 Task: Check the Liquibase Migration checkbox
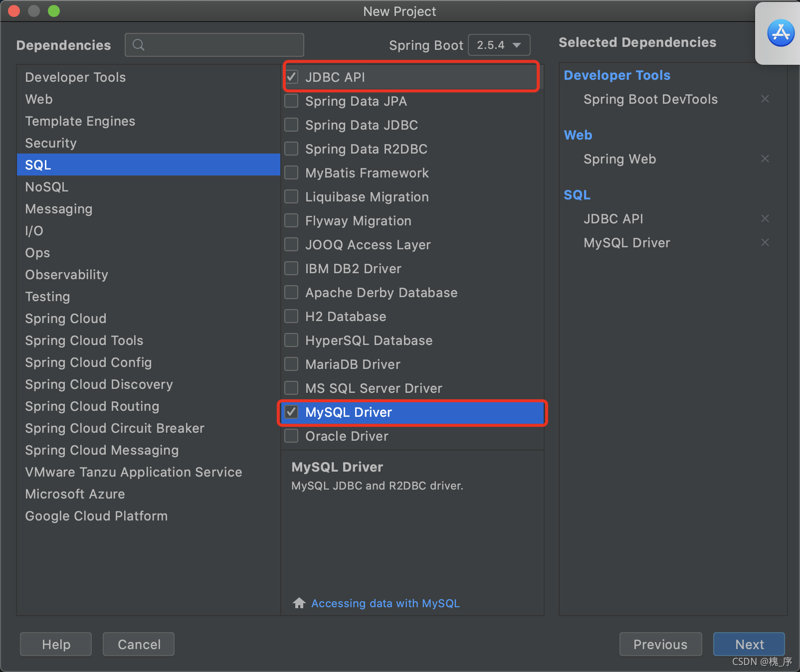pyautogui.click(x=292, y=197)
